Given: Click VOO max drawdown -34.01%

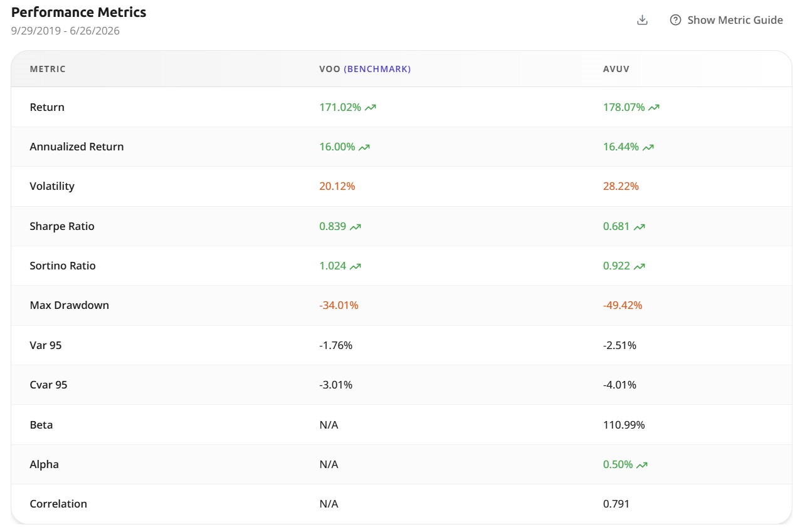Looking at the screenshot, I should tap(339, 305).
